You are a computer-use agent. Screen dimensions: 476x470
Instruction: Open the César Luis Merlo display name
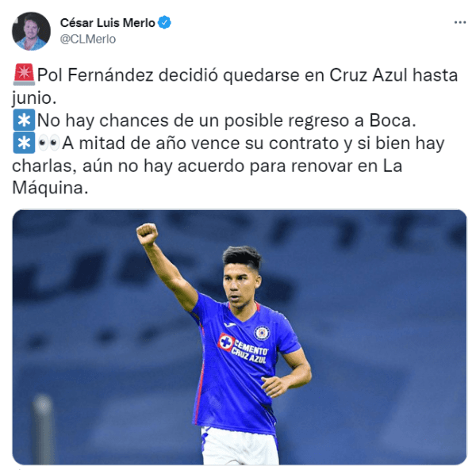click(x=107, y=23)
